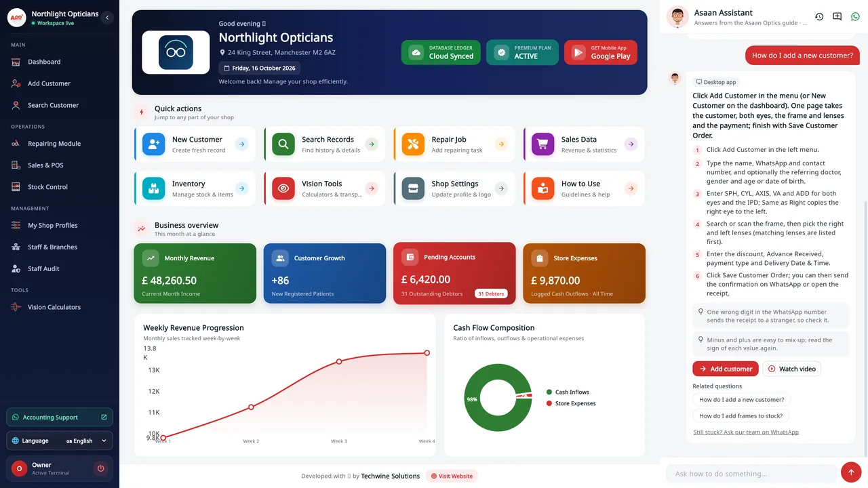Click the Search Records magnifier icon
Image resolution: width=868 pixels, height=488 pixels.
point(283,144)
